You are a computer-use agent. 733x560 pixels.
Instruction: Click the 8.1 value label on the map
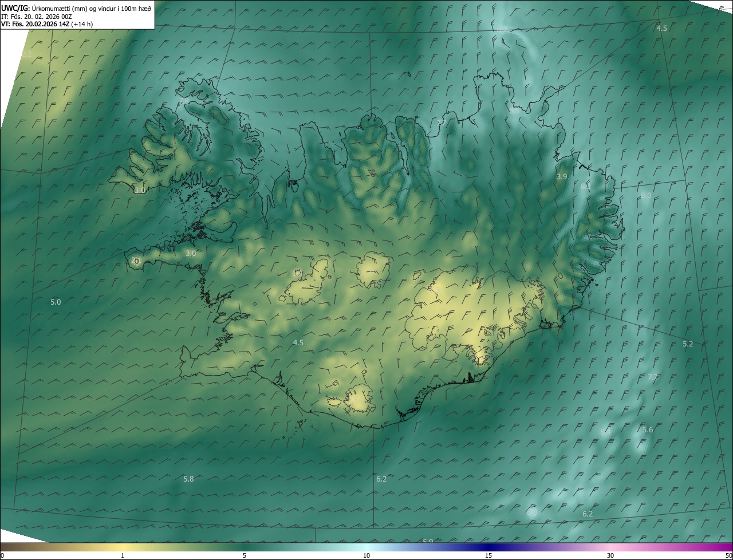click(586, 186)
